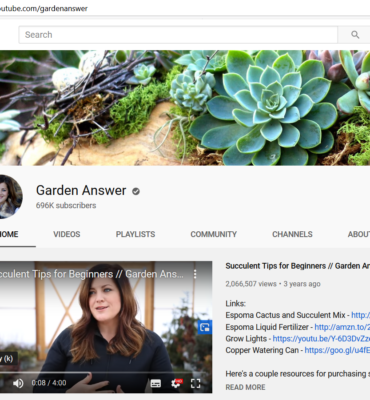The height and width of the screenshot is (400, 370).
Task: Open the player settings gear
Action: [x=176, y=383]
